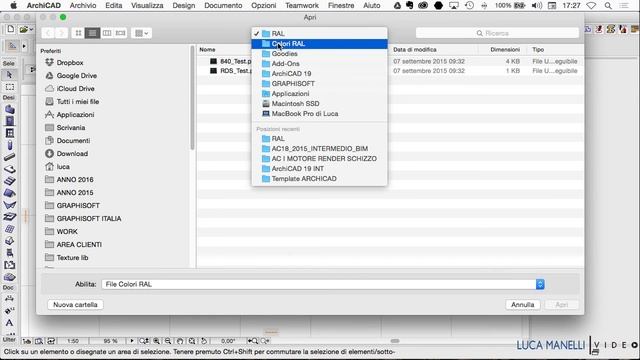
Task: Click volume icon in menu bar
Action: [537, 6]
